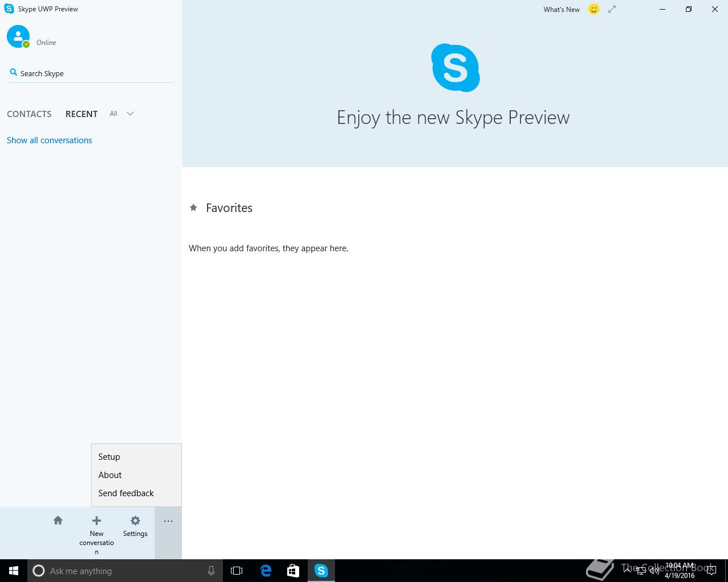728x582 pixels.
Task: Click the search magnifier icon
Action: click(x=13, y=72)
